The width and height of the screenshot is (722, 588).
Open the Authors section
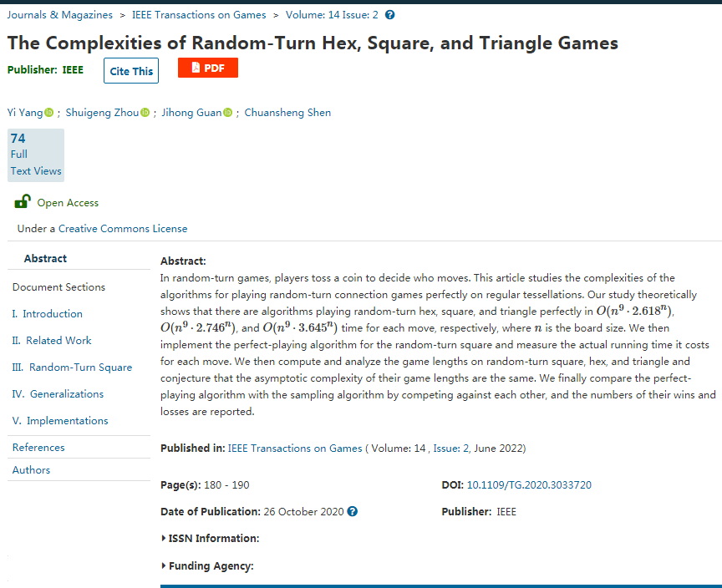point(31,470)
